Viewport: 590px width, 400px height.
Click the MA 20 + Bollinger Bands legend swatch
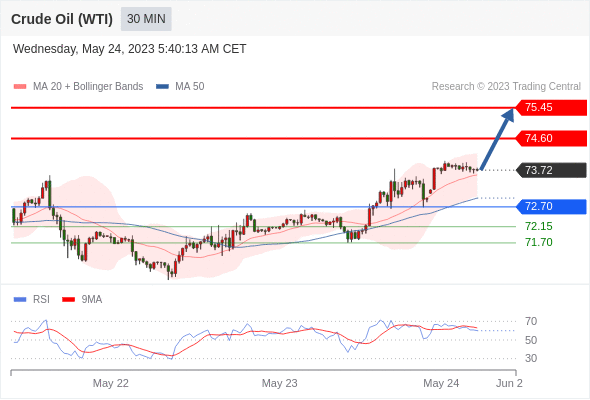[20, 87]
